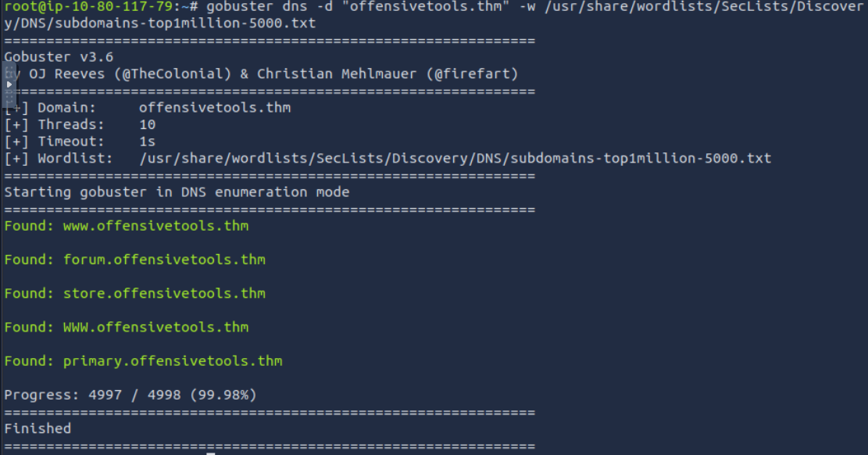Click the www.offensivetools.thm found result
Viewport: 868px width, 455px height.
155,226
